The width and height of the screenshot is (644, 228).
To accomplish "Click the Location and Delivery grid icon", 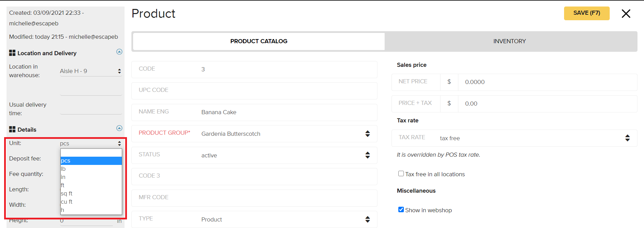I will pyautogui.click(x=12, y=53).
